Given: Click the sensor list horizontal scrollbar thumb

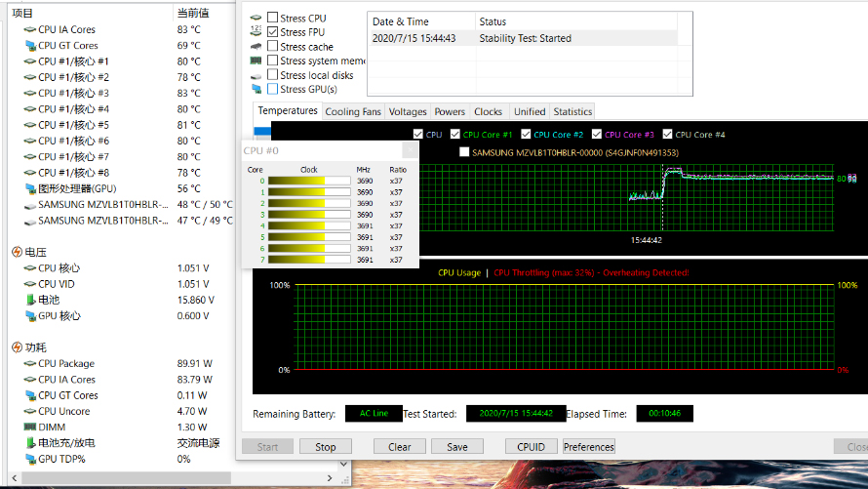Looking at the screenshot, I should pyautogui.click(x=126, y=478).
